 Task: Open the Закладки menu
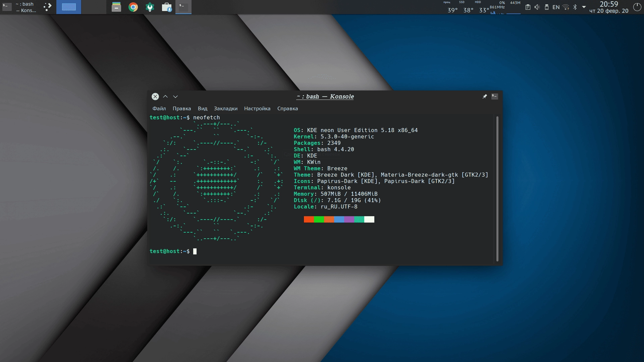click(226, 109)
